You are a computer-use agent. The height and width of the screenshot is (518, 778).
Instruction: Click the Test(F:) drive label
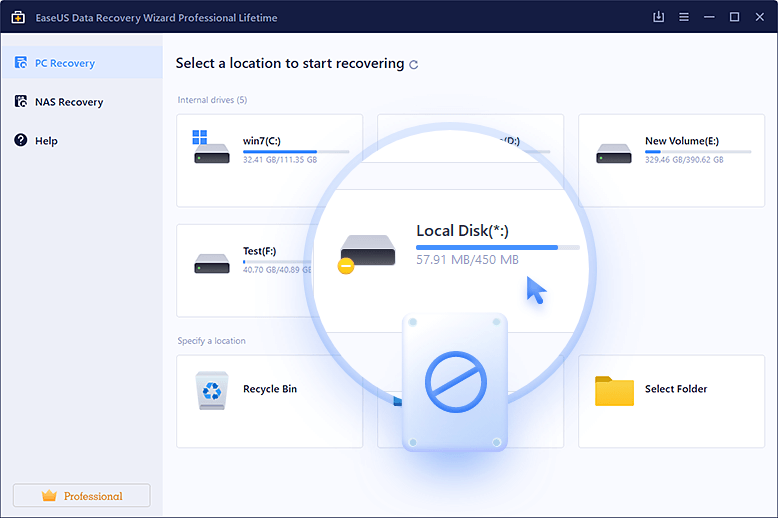pos(262,252)
